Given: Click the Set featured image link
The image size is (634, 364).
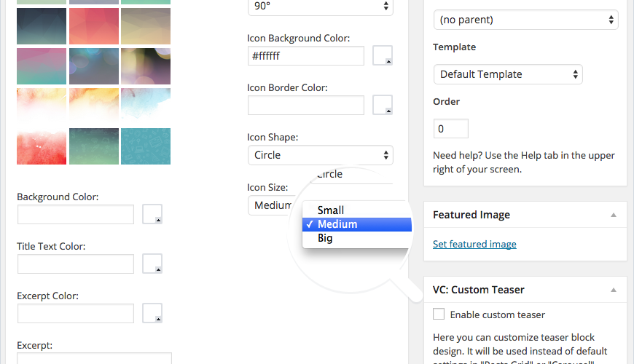Looking at the screenshot, I should tap(474, 244).
